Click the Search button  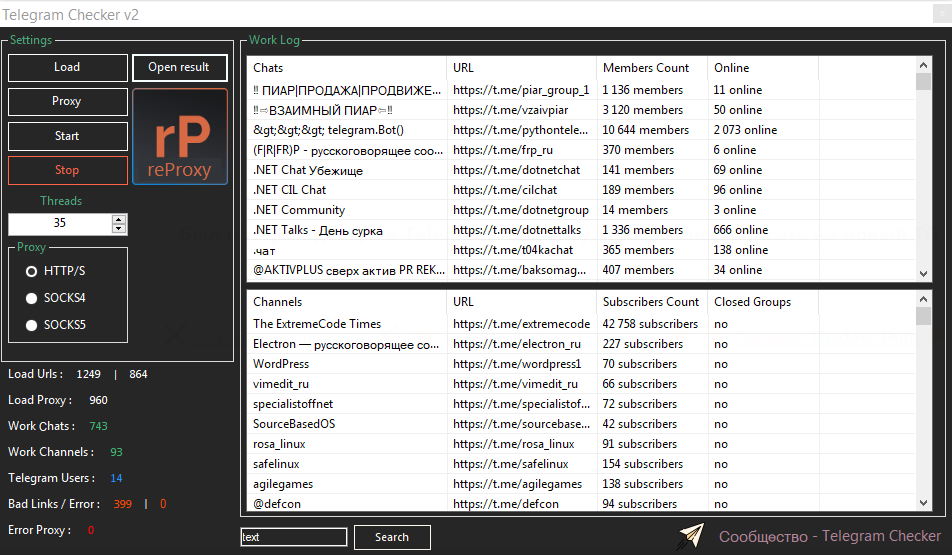pos(392,537)
